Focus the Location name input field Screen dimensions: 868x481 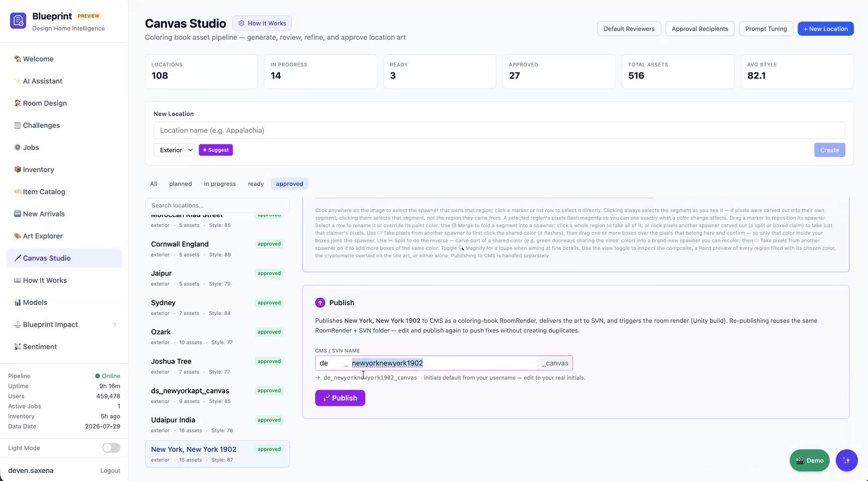click(499, 130)
